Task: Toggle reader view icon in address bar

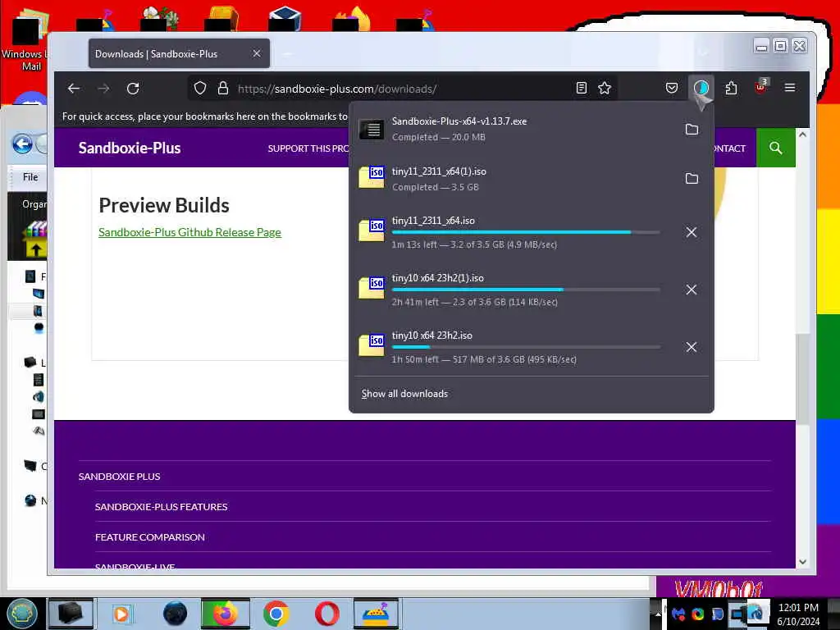Action: (x=582, y=88)
